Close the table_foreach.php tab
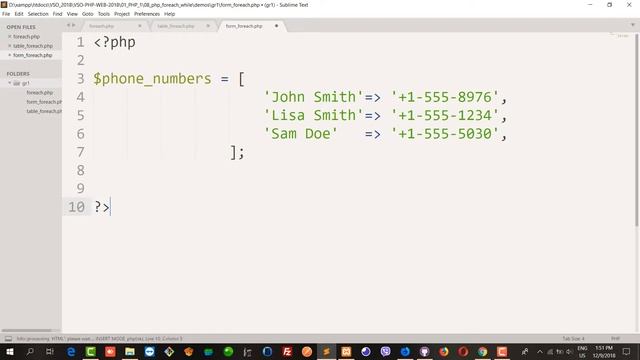 (x=208, y=26)
